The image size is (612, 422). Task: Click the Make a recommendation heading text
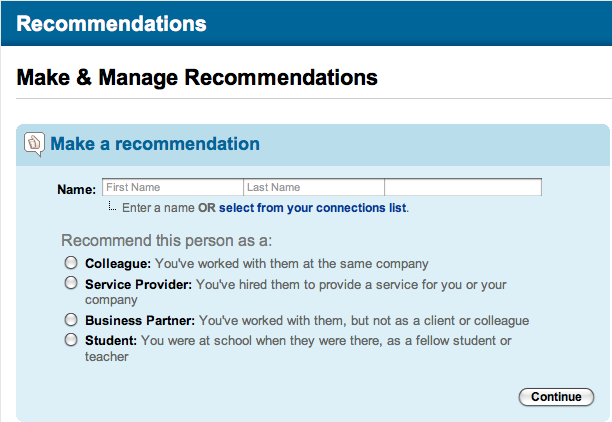coord(155,144)
